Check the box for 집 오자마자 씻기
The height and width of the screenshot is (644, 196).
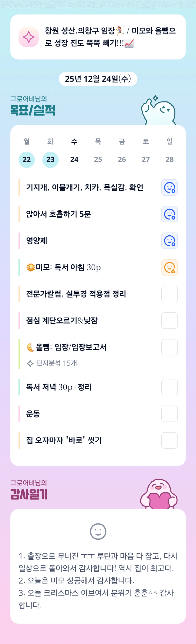pyautogui.click(x=169, y=440)
